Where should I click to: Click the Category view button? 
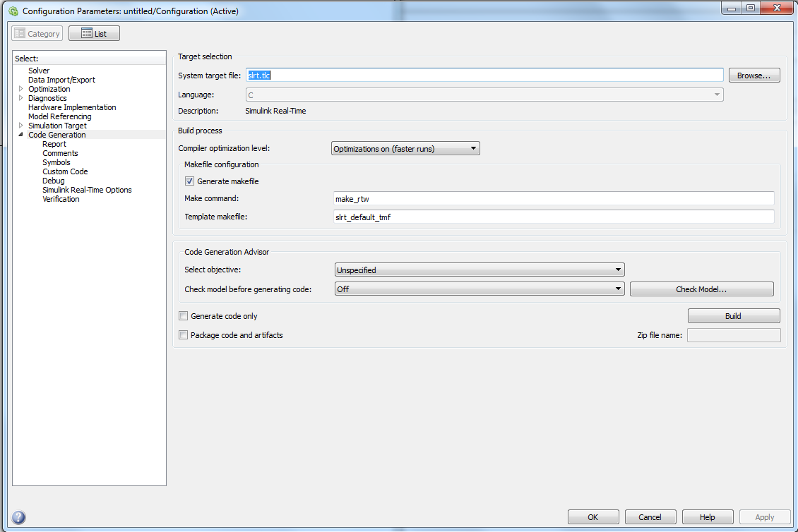37,33
